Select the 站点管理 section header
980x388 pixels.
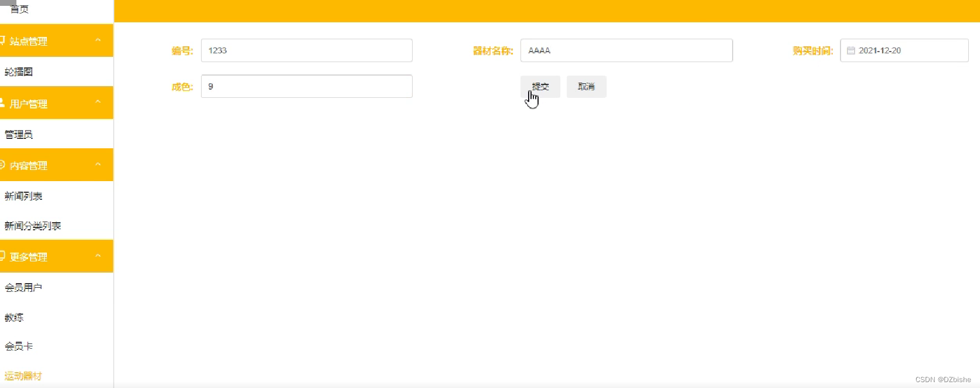[56, 40]
